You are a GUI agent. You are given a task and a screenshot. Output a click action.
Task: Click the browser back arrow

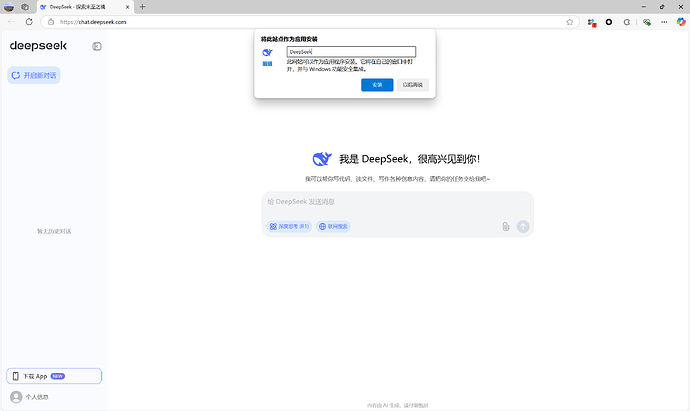(x=11, y=22)
